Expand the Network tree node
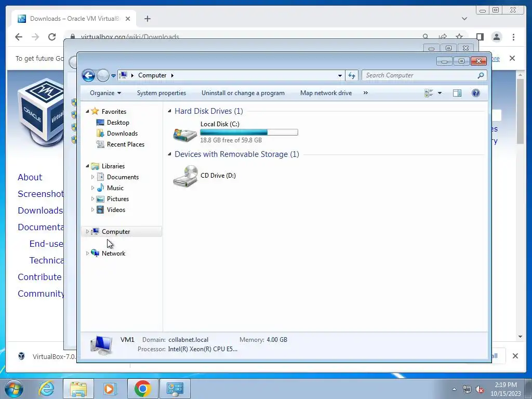Viewport: 532px width, 399px height. (87, 253)
